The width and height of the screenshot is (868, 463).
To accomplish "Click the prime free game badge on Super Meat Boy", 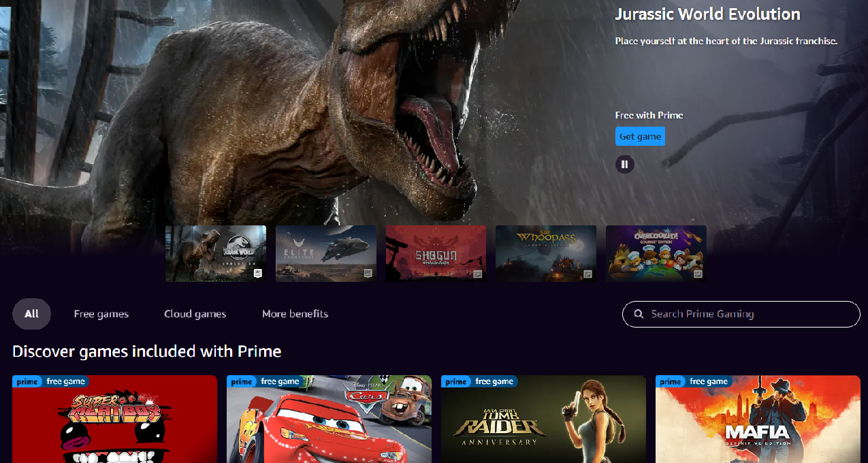I will click(x=51, y=381).
